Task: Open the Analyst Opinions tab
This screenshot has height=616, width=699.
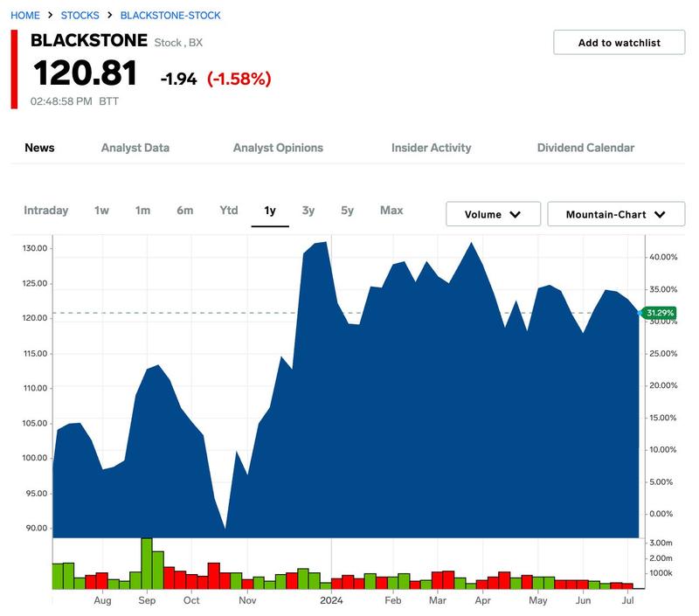Action: [x=278, y=148]
